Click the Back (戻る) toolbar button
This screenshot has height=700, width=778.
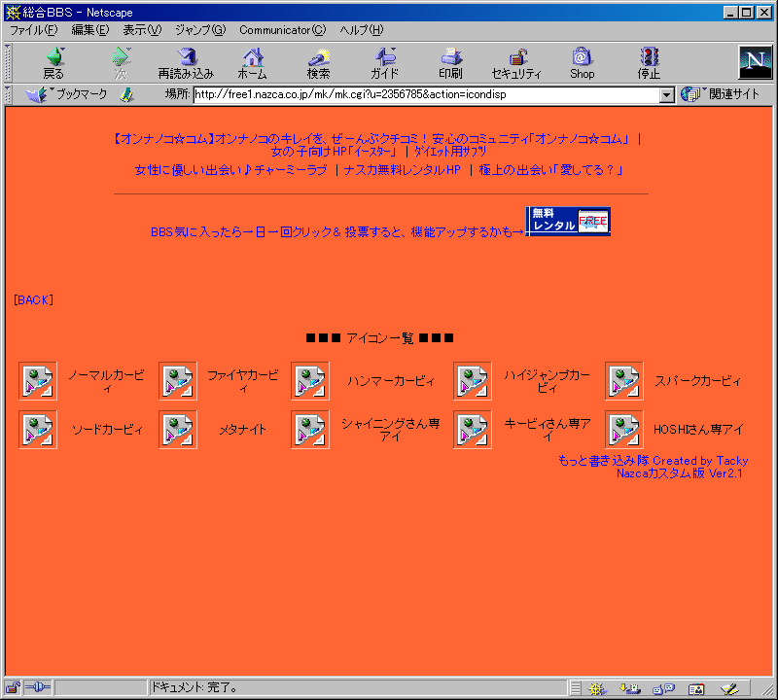click(x=53, y=63)
